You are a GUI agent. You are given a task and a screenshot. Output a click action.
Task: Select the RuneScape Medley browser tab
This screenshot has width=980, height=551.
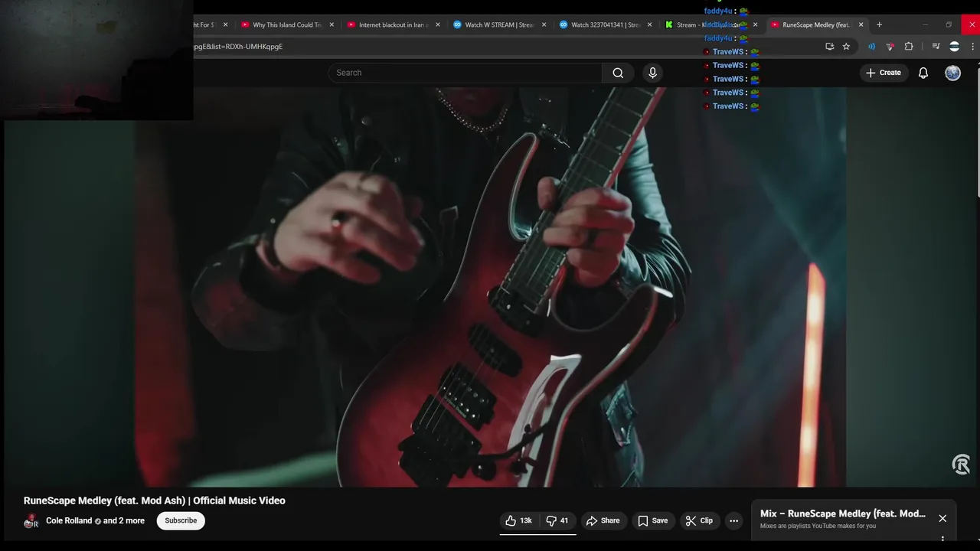pos(815,24)
